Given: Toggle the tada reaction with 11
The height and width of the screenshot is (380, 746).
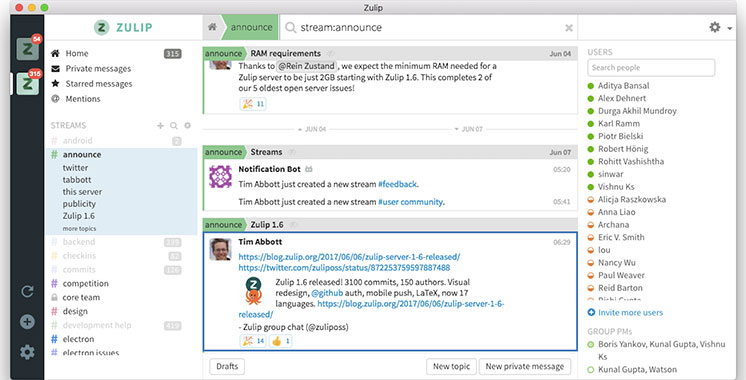Looking at the screenshot, I should [253, 104].
